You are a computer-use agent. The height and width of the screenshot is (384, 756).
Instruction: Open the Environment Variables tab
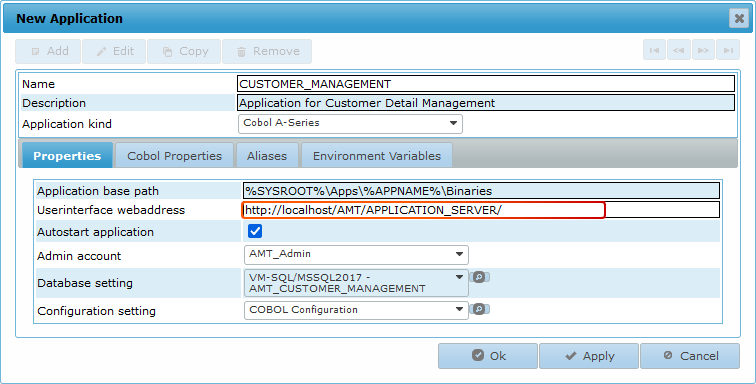point(377,155)
